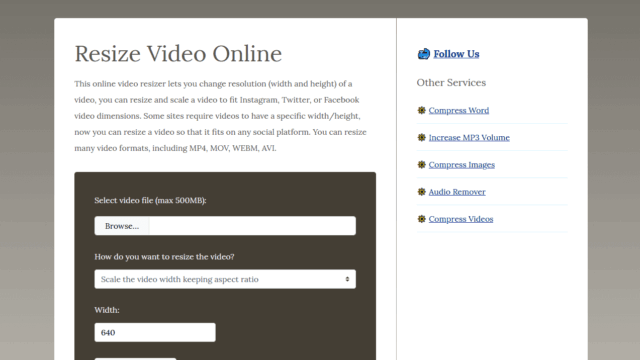Click the gear icon beside Audio Remover
The height and width of the screenshot is (360, 640).
coord(422,191)
